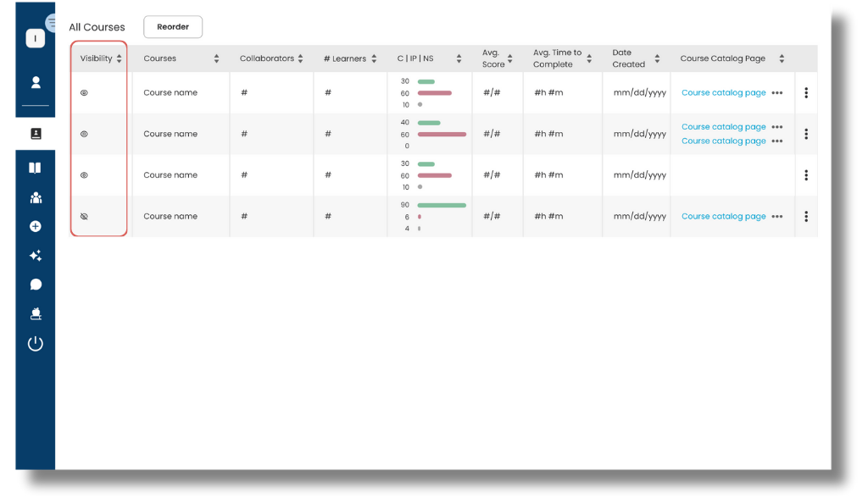Sort by C | IP | NS column arrows

459,58
